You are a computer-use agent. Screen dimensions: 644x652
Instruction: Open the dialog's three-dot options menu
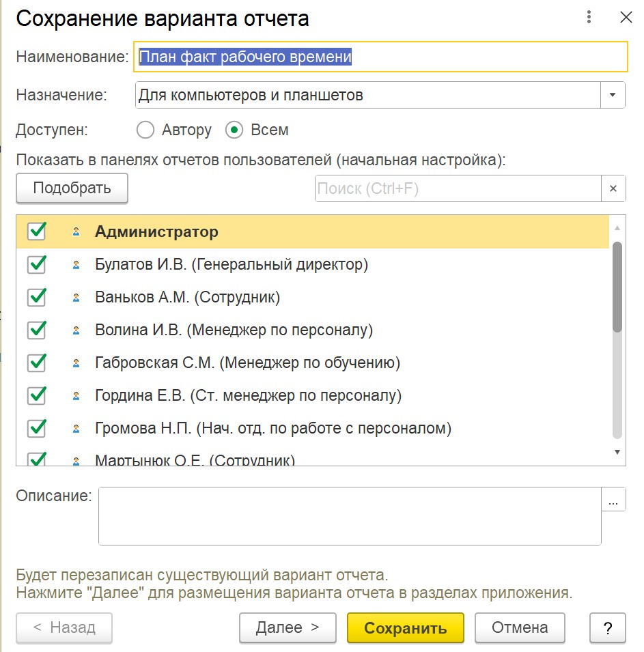pos(588,18)
